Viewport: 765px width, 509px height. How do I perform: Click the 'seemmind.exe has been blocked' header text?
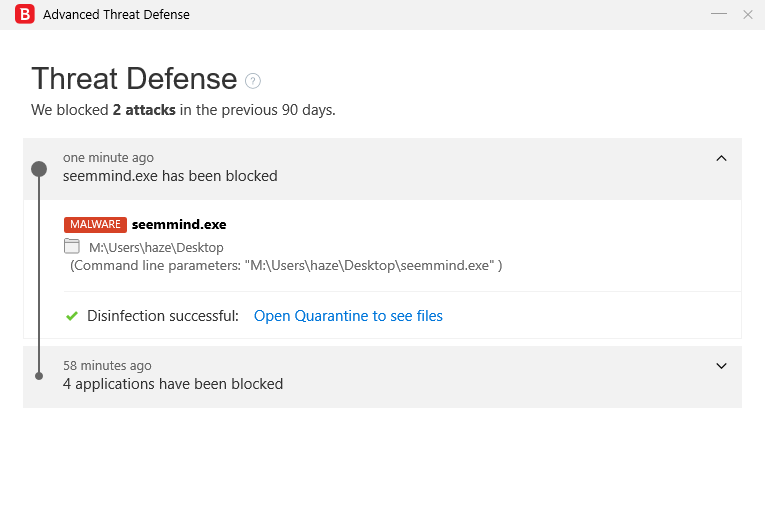click(170, 176)
